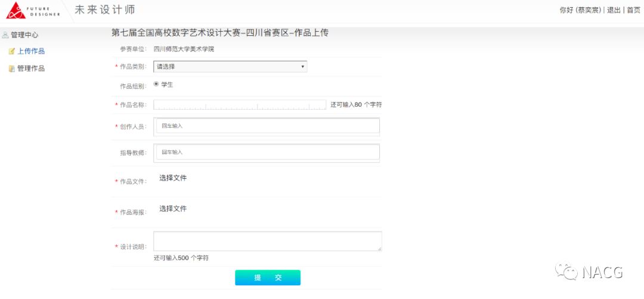Open the 作品类别 请选择 dropdown
Viewport: 644px width, 299px height.
click(x=230, y=67)
